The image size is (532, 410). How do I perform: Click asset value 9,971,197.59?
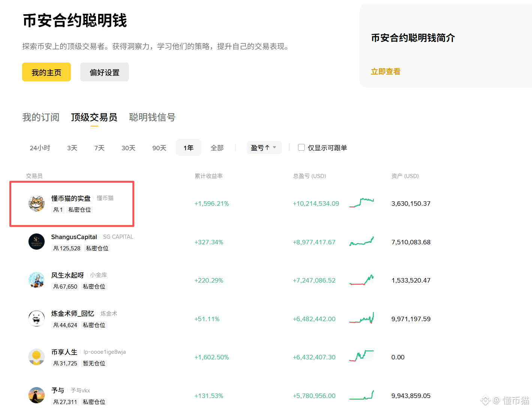(411, 319)
